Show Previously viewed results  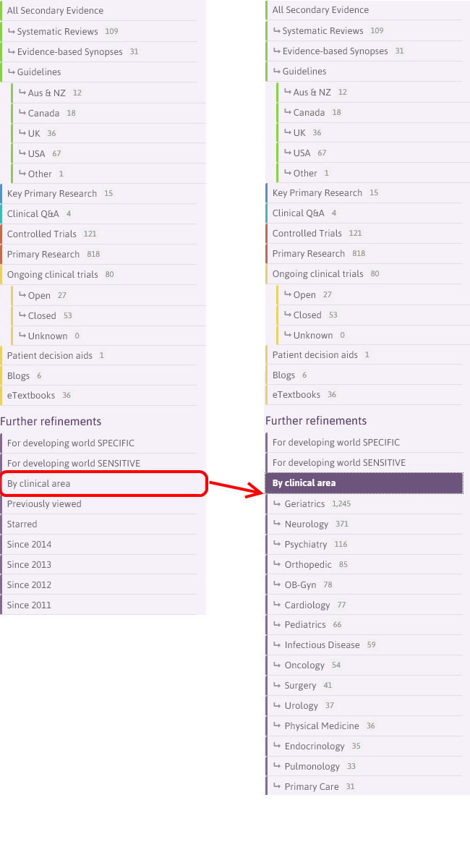[x=44, y=503]
